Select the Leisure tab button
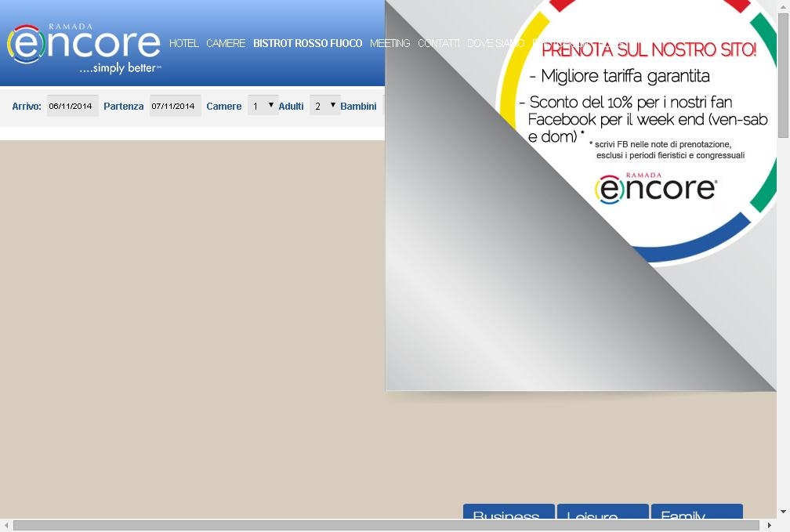The width and height of the screenshot is (790, 532). pyautogui.click(x=603, y=511)
